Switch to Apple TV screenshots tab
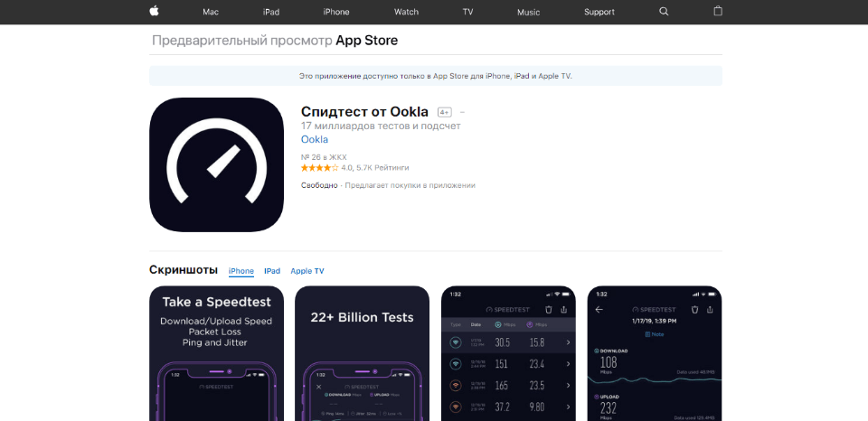This screenshot has height=421, width=868. [307, 271]
